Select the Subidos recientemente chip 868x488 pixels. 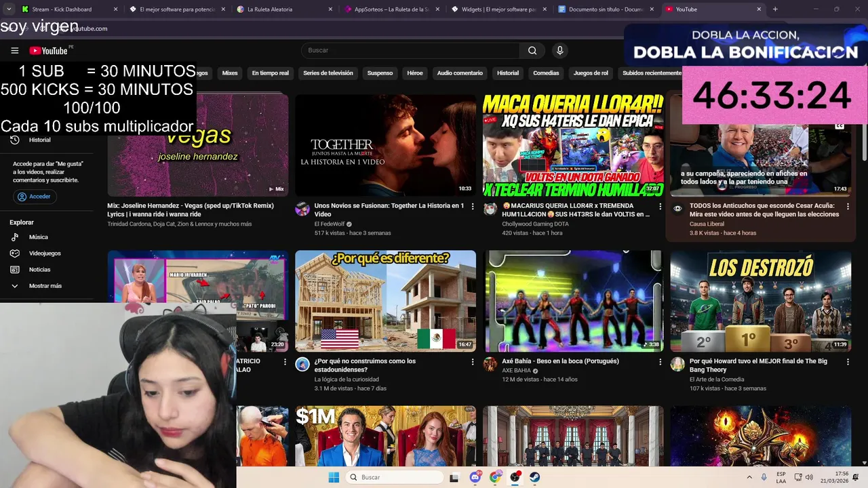(652, 73)
